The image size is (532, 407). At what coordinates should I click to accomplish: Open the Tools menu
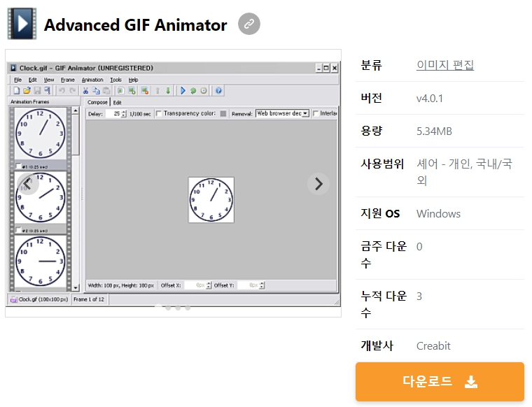pos(115,80)
